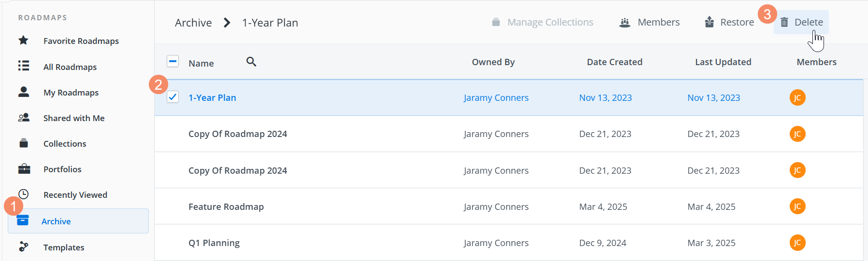Image resolution: width=868 pixels, height=261 pixels.
Task: Open All Roadmaps list icon
Action: (23, 66)
